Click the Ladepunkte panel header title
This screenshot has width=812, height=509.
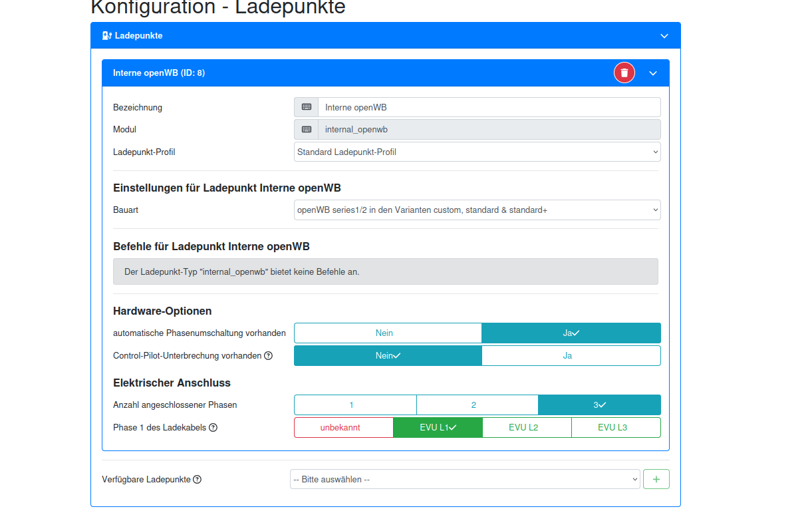(139, 35)
